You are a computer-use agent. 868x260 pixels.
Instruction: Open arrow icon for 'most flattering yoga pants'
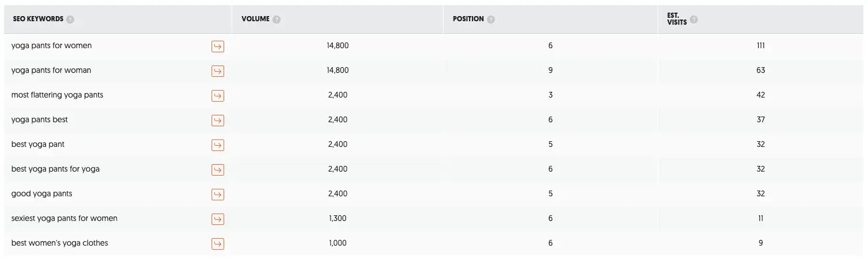[x=218, y=96]
